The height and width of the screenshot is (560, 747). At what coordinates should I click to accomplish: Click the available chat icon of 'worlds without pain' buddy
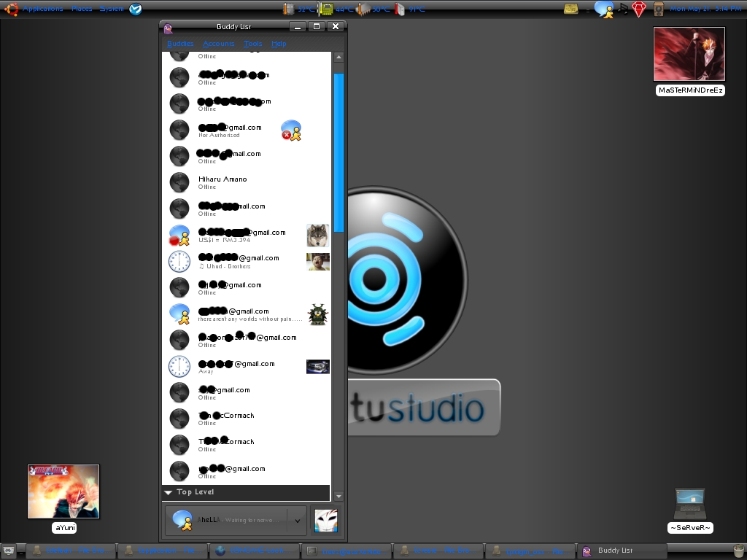[x=180, y=314]
